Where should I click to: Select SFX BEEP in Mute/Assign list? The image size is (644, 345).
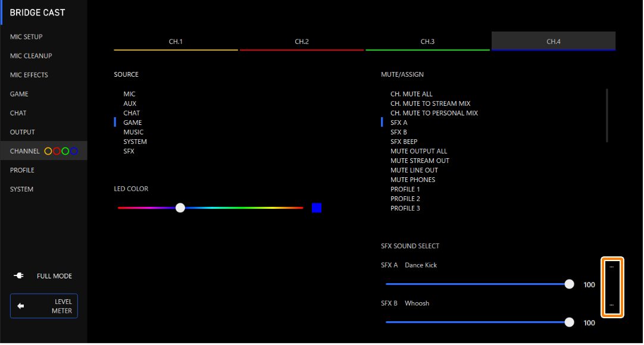pyautogui.click(x=404, y=142)
